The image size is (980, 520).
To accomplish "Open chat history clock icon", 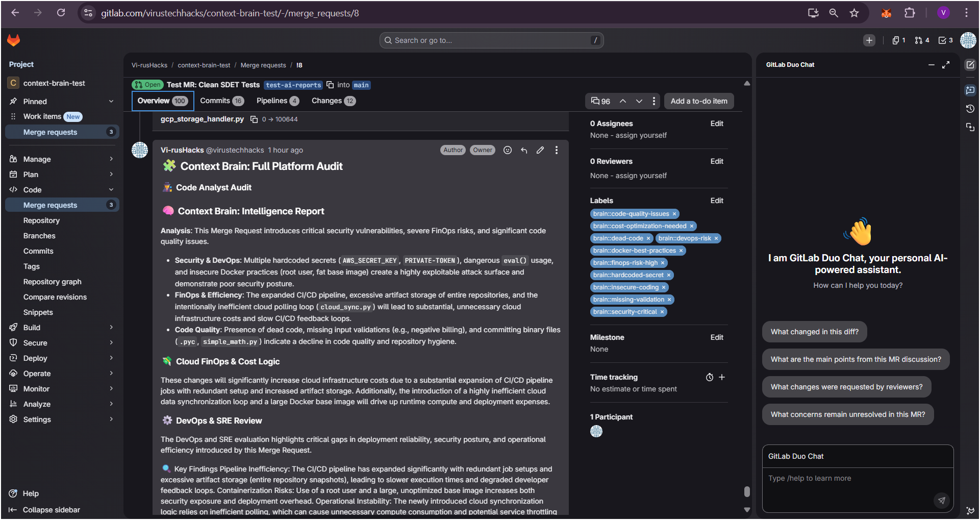I will [970, 109].
